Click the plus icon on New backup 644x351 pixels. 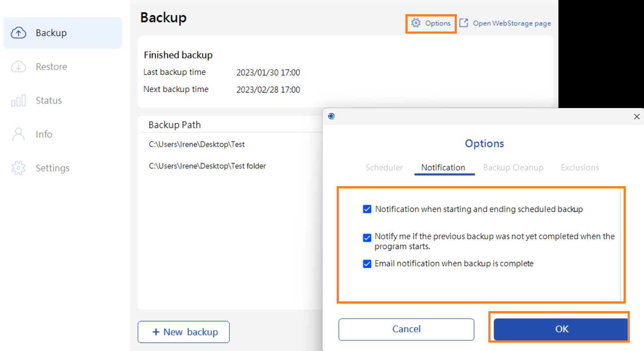(x=156, y=332)
